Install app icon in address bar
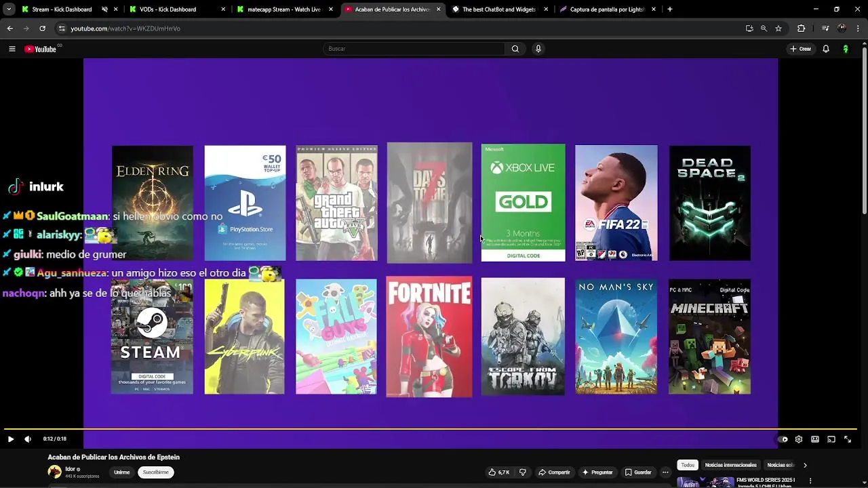The width and height of the screenshot is (868, 488). point(749,28)
